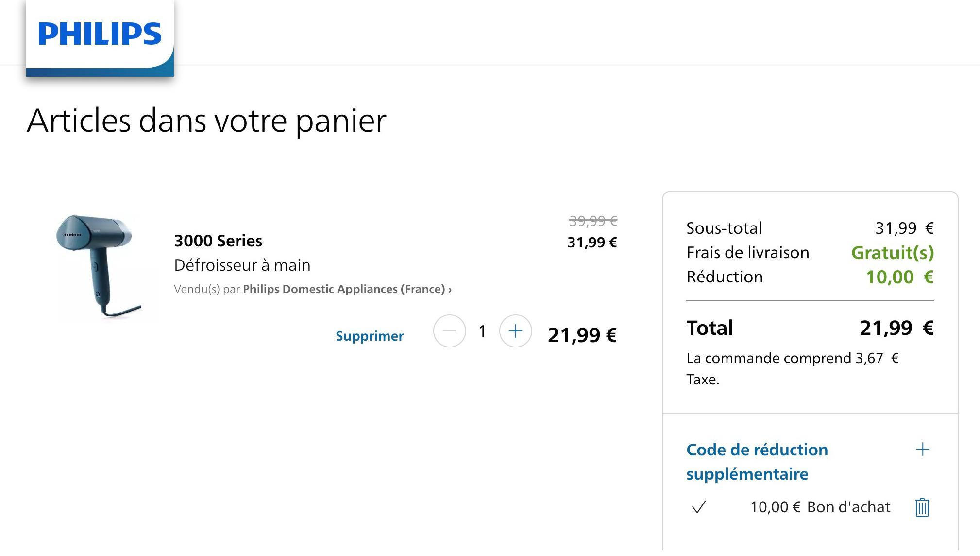Screen dimensions: 980x556
Task: Click the seller chevron after (France)
Action: 450,290
